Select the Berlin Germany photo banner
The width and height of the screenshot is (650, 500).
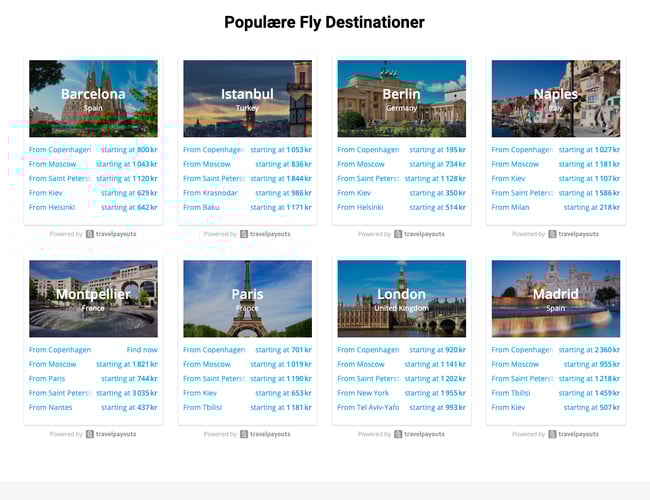[x=401, y=98]
